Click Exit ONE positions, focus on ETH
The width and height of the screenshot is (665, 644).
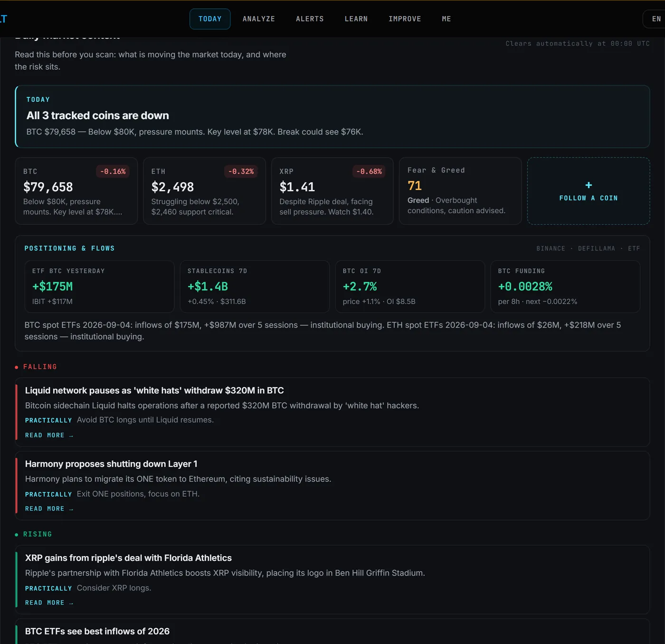click(x=138, y=494)
